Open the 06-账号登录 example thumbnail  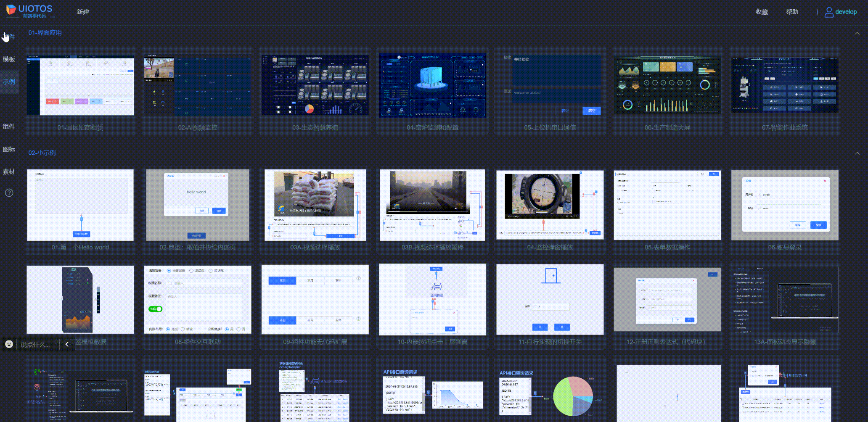pyautogui.click(x=785, y=205)
